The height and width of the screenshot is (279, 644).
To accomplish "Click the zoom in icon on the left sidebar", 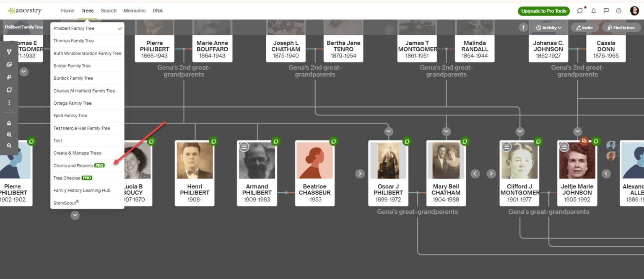I will pos(9,134).
